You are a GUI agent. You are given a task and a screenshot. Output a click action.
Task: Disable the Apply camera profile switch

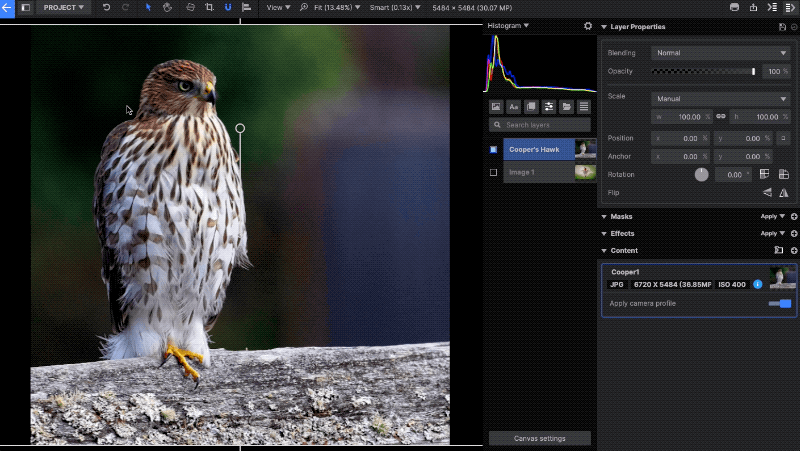pyautogui.click(x=780, y=303)
